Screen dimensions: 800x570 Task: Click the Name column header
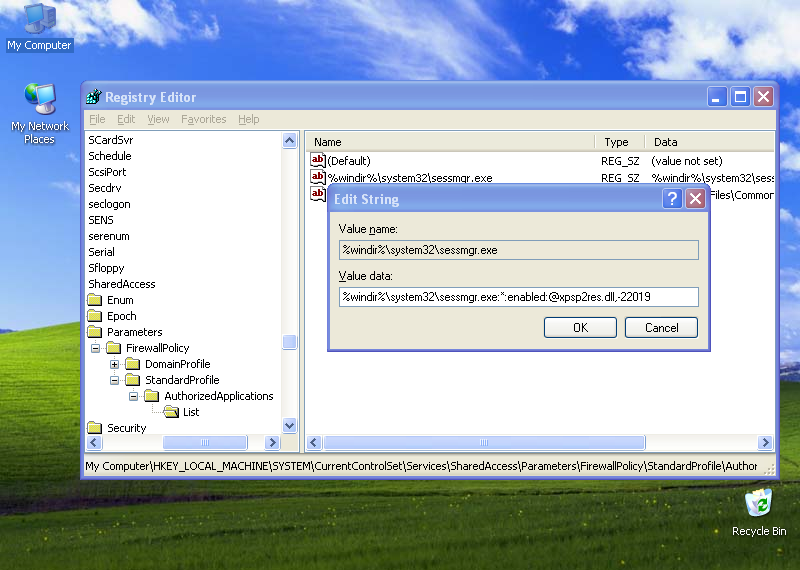[450, 142]
